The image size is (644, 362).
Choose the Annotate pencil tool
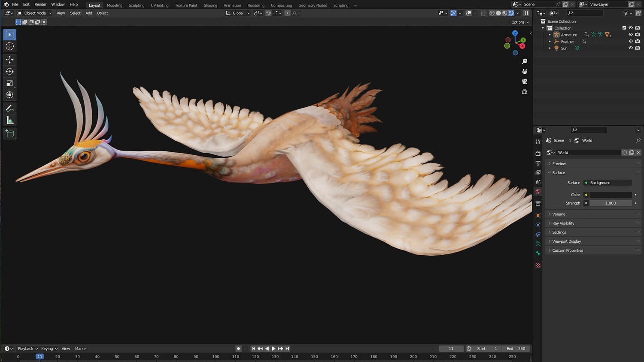[9, 109]
